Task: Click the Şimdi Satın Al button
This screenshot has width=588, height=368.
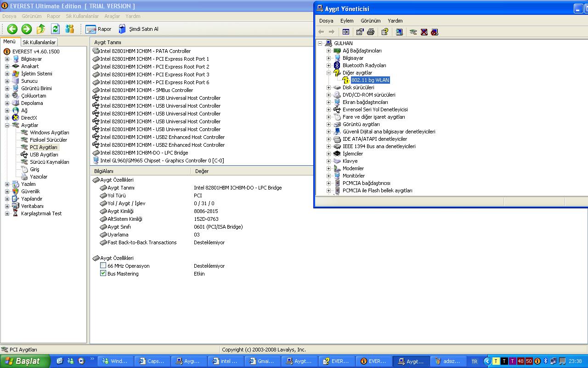Action: coord(138,29)
